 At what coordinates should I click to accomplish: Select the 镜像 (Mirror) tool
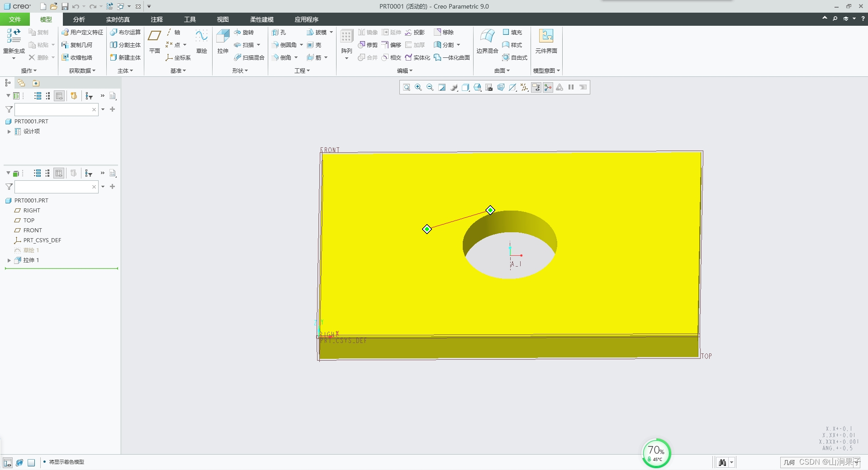point(367,32)
